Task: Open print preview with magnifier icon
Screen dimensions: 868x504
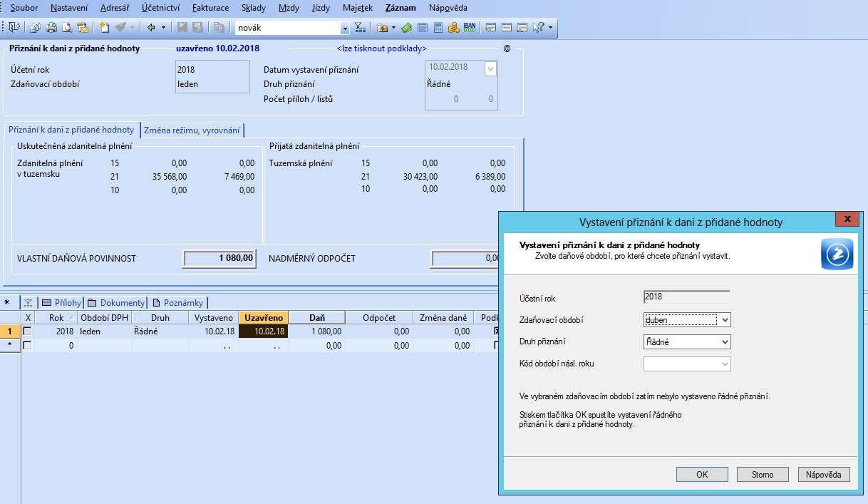Action: [66, 28]
